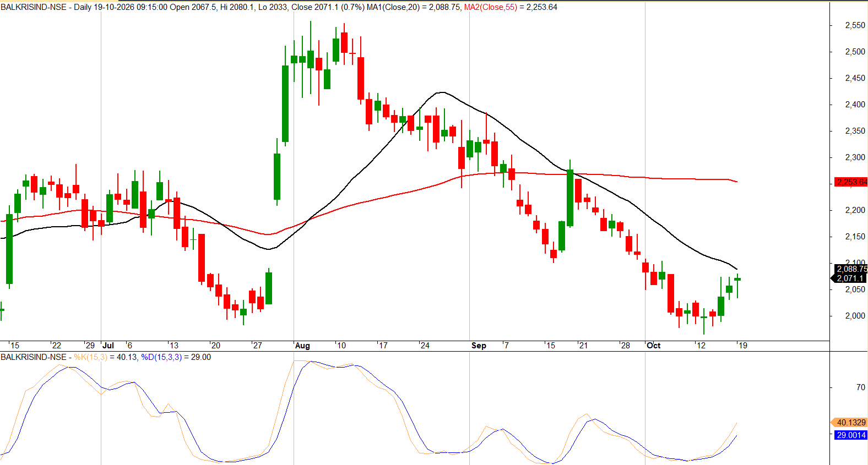The width and height of the screenshot is (868, 465).
Task: Click the '22 date label on time axis
Action: pyautogui.click(x=56, y=346)
